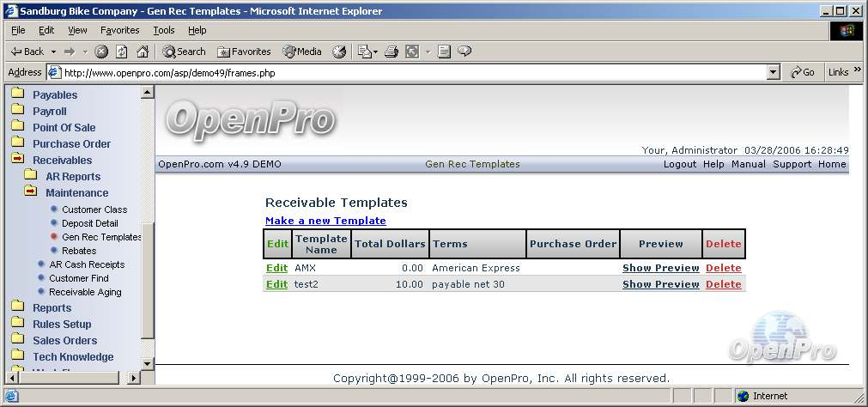Open the Favorites menu
Image resolution: width=868 pixels, height=407 pixels.
pyautogui.click(x=120, y=30)
